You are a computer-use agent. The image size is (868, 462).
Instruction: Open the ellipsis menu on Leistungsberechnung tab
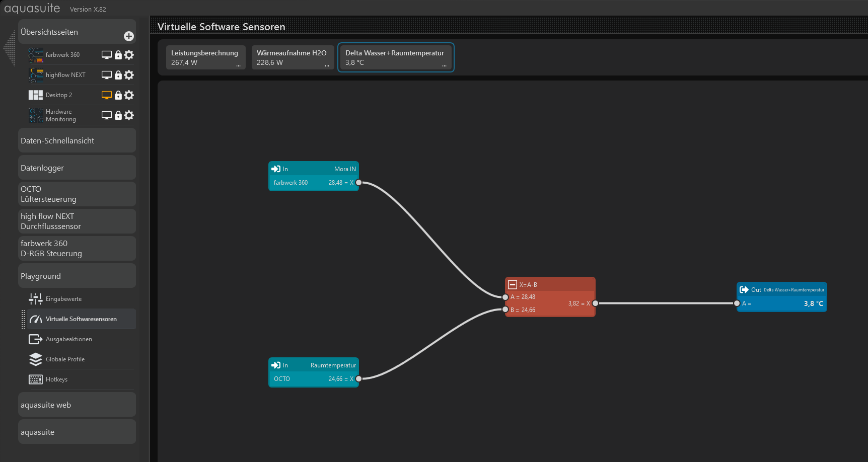[239, 65]
